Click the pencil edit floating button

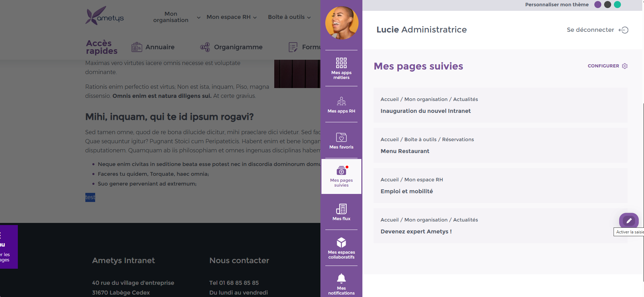[x=629, y=220]
